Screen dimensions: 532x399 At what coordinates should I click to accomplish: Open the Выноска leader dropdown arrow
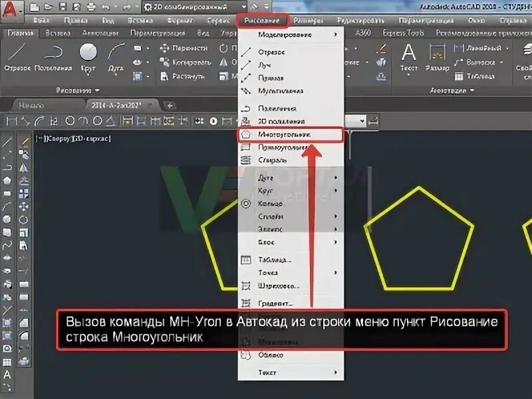(x=501, y=62)
